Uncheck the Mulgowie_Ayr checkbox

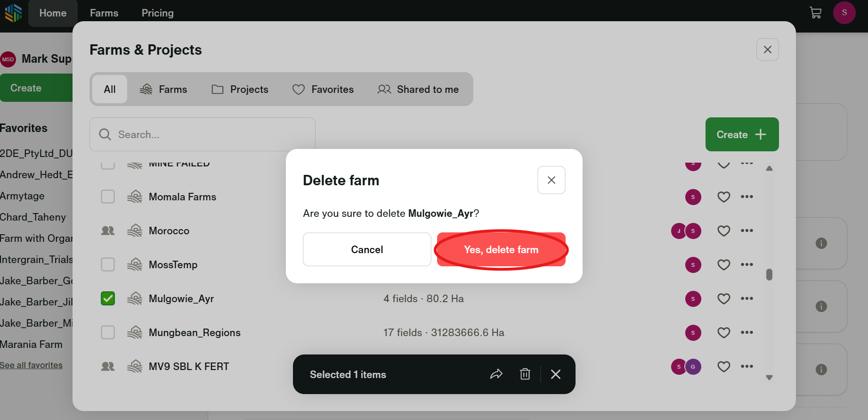108,299
